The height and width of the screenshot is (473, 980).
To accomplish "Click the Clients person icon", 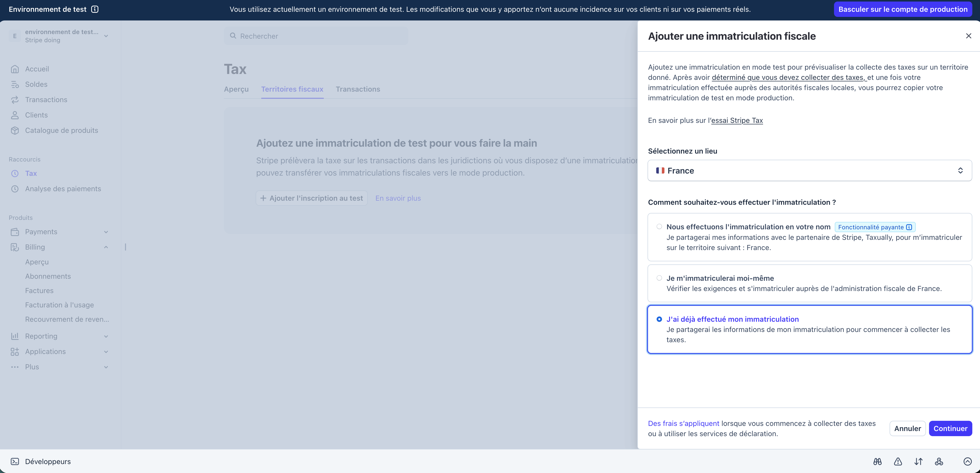I will [x=15, y=115].
